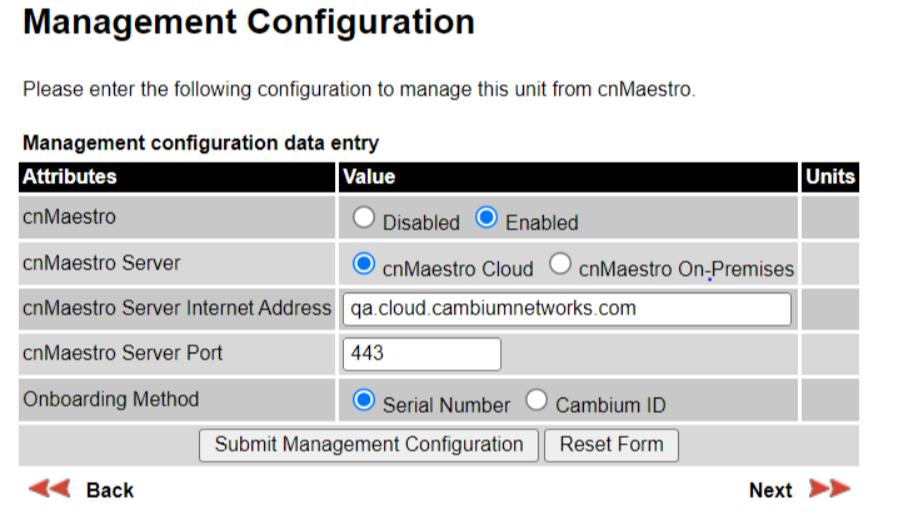Select the Disabled radio for cnMaestro
The width and height of the screenshot is (913, 520).
[363, 218]
